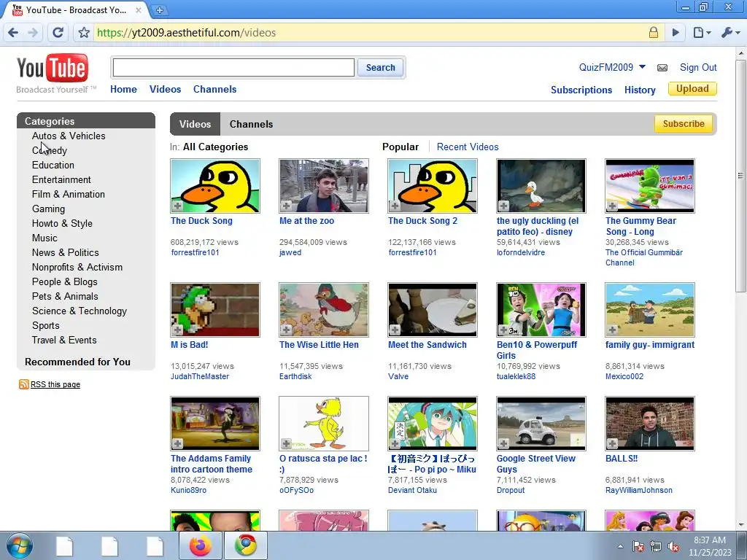747x560 pixels.
Task: Click the RSS this page link
Action: (x=55, y=384)
